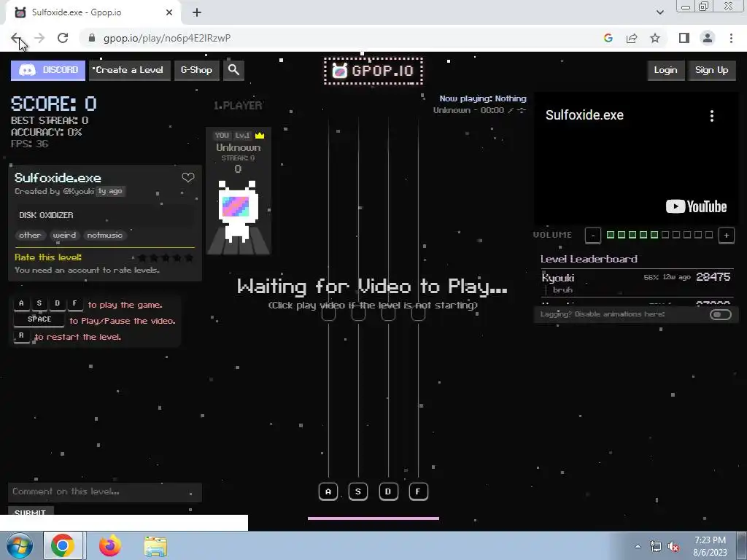Image resolution: width=747 pixels, height=560 pixels.
Task: Close the Sulfoxide.exe tab
Action: [169, 13]
